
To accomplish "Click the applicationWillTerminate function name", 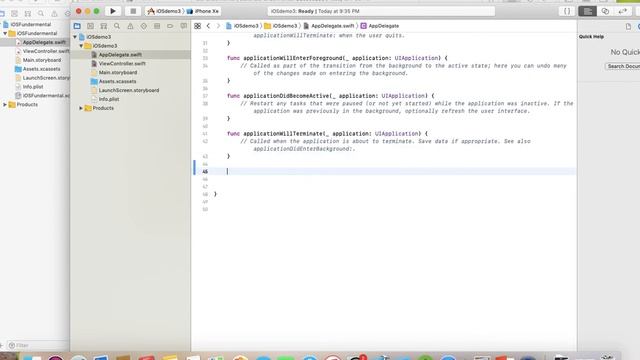I will (x=283, y=133).
